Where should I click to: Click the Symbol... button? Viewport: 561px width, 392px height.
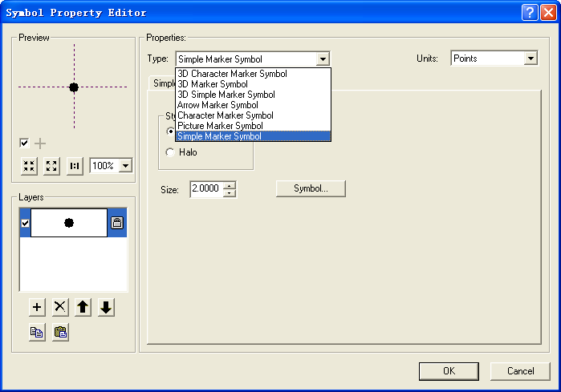click(311, 188)
